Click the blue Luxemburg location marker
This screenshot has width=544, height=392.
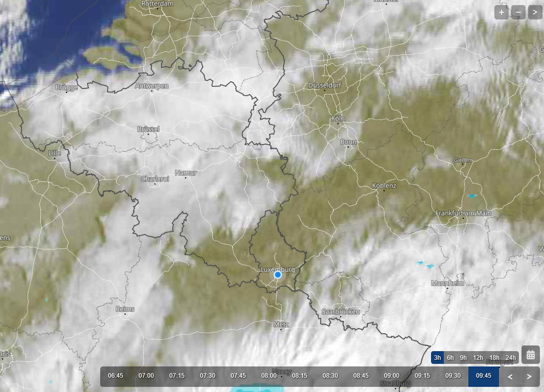coord(278,275)
